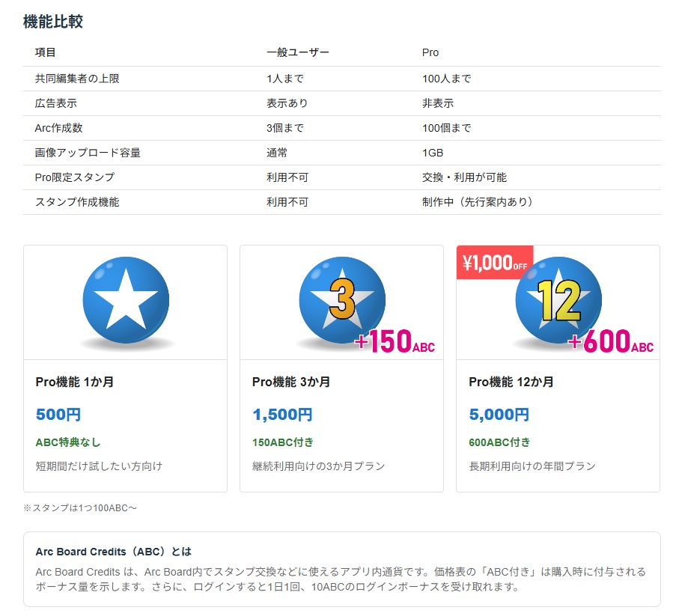Click the Pro機能 12か月 plan title
The image size is (676, 616).
505,382
